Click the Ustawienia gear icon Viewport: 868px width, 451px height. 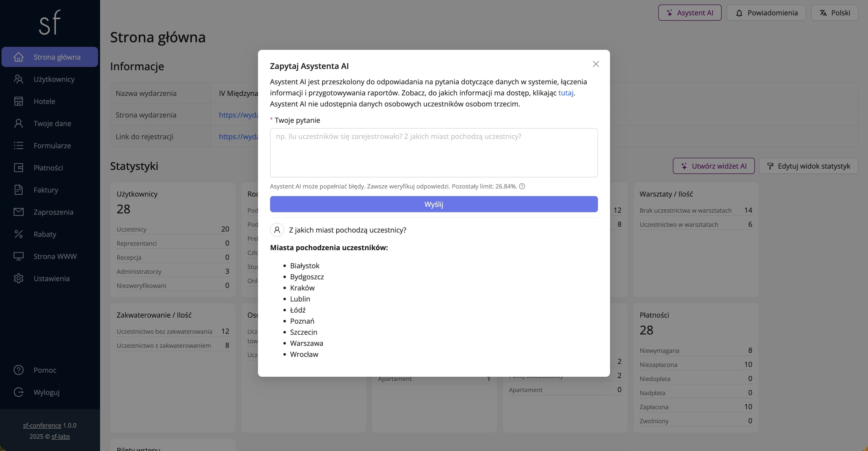(19, 278)
